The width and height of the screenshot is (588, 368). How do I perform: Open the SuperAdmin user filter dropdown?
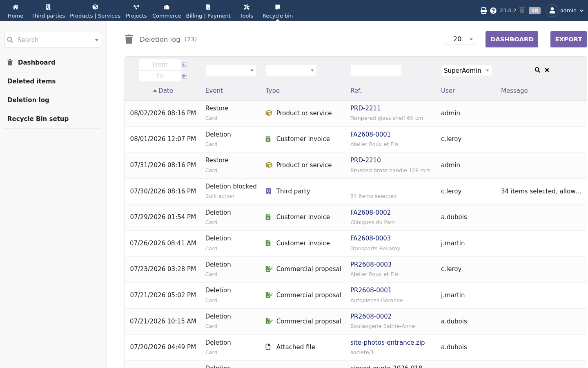tap(466, 70)
